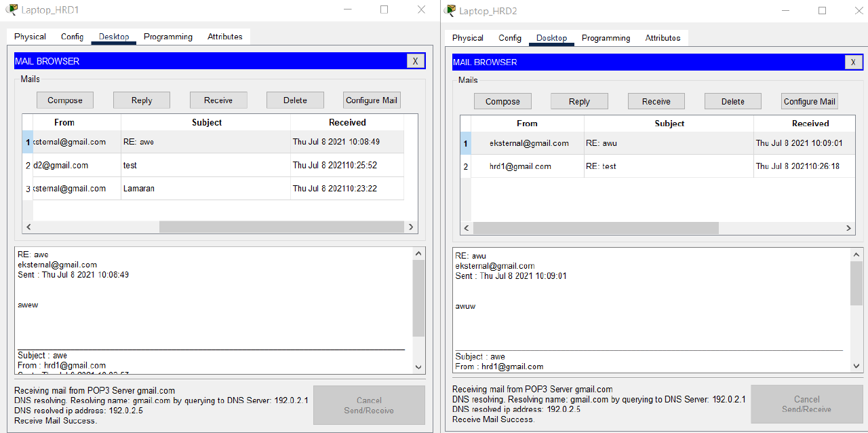Open the Attributes tab on Laptop_HRD1
868x433 pixels.
(224, 37)
